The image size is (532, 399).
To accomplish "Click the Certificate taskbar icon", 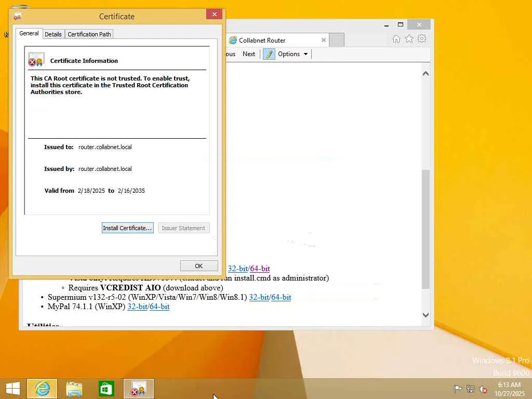I will (138, 389).
